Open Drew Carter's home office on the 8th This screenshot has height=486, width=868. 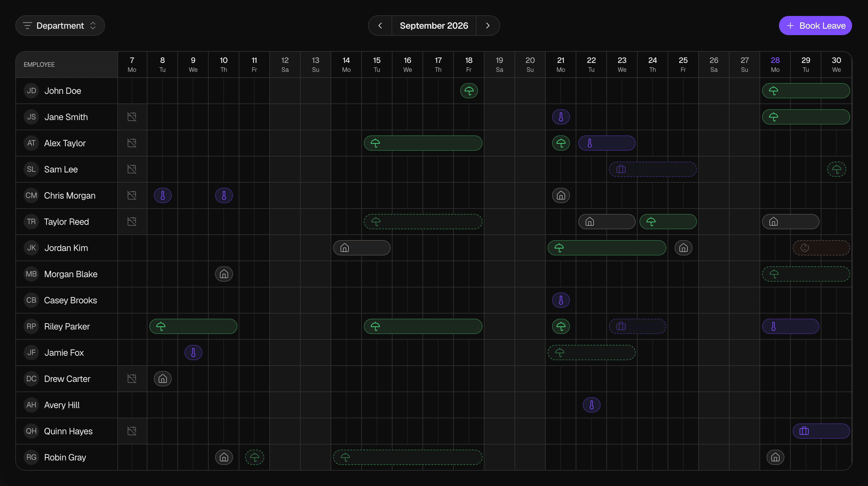click(162, 379)
